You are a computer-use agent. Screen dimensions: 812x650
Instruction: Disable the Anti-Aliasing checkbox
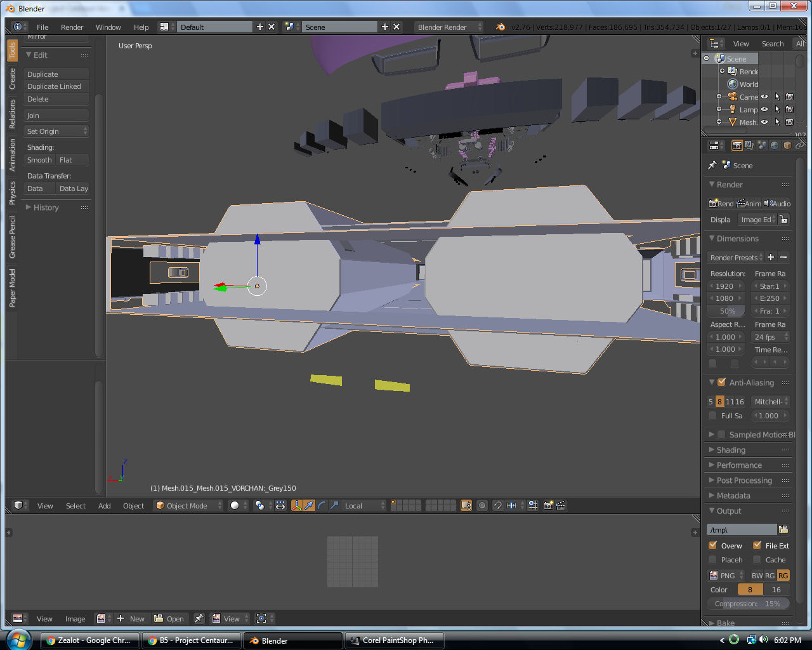(x=721, y=382)
